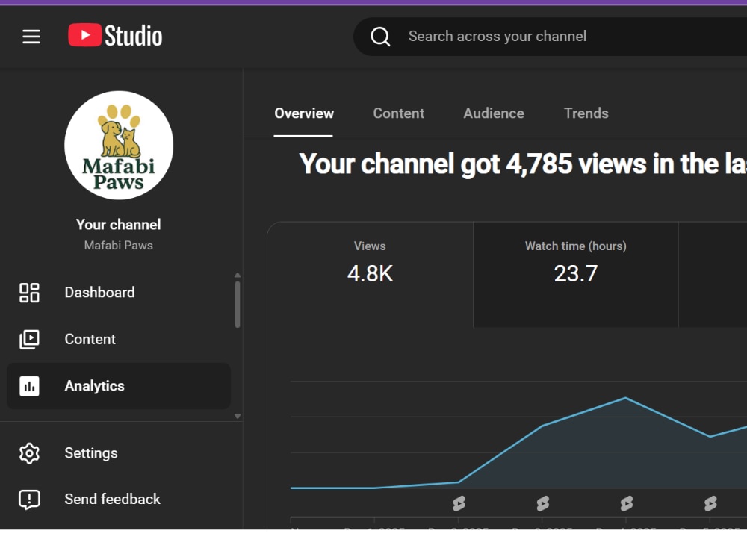
Task: Select the Views 4.8K metric card
Action: point(371,274)
